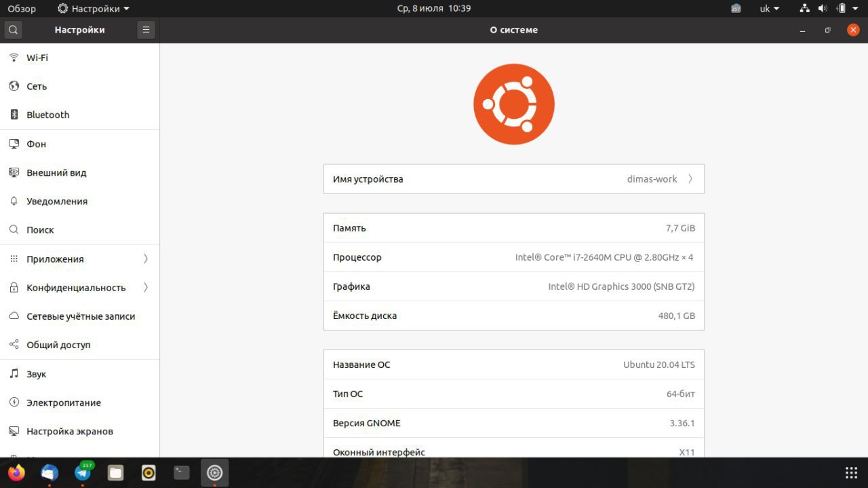Click the lock icon for Конфиденциальность
Viewport: 868px width, 488px height.
tap(14, 288)
